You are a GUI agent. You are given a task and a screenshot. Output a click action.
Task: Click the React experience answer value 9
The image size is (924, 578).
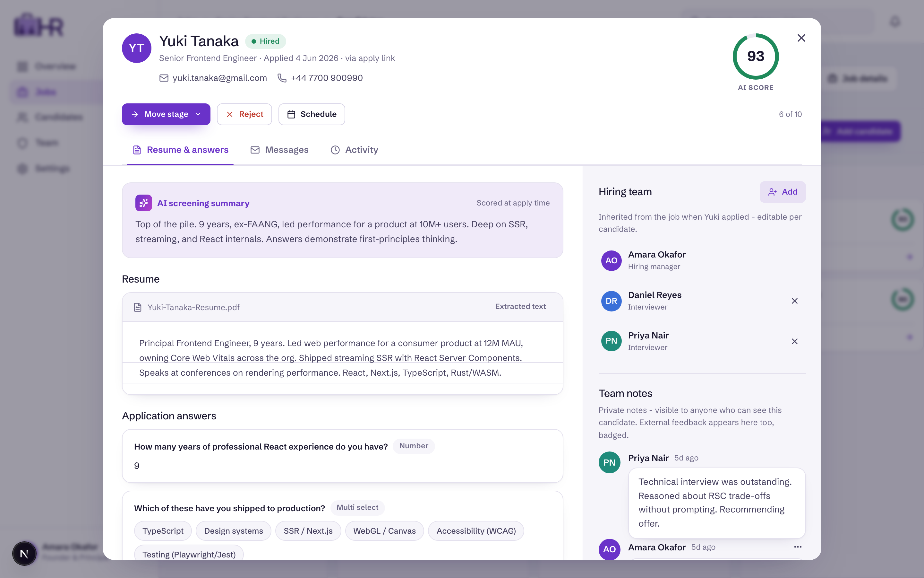[137, 466]
